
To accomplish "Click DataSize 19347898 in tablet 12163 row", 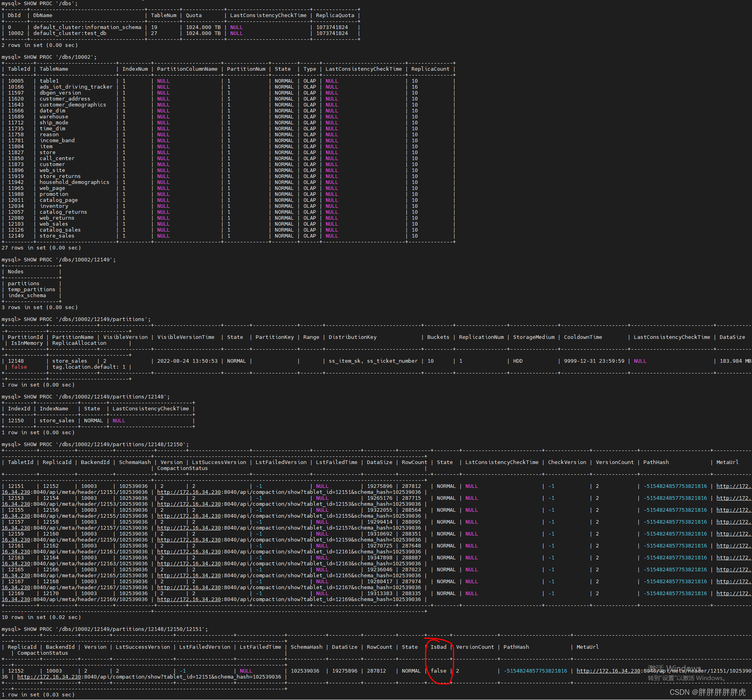I will 379,557.
